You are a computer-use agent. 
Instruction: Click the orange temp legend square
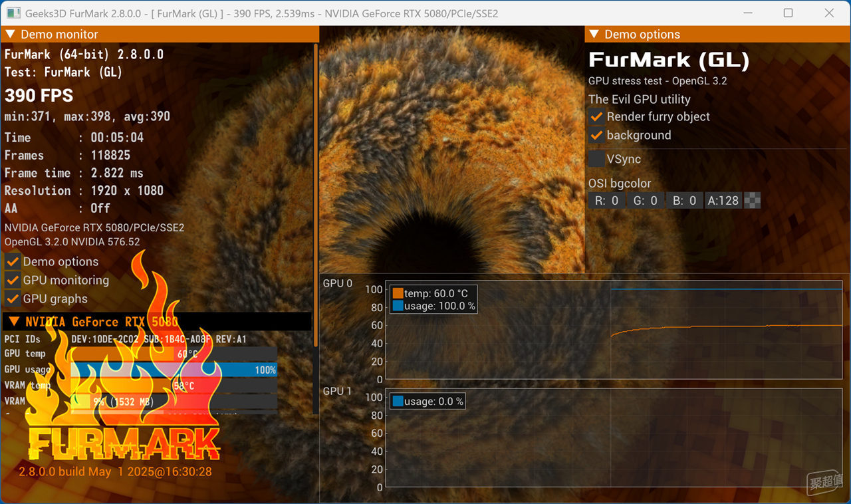[x=398, y=293]
